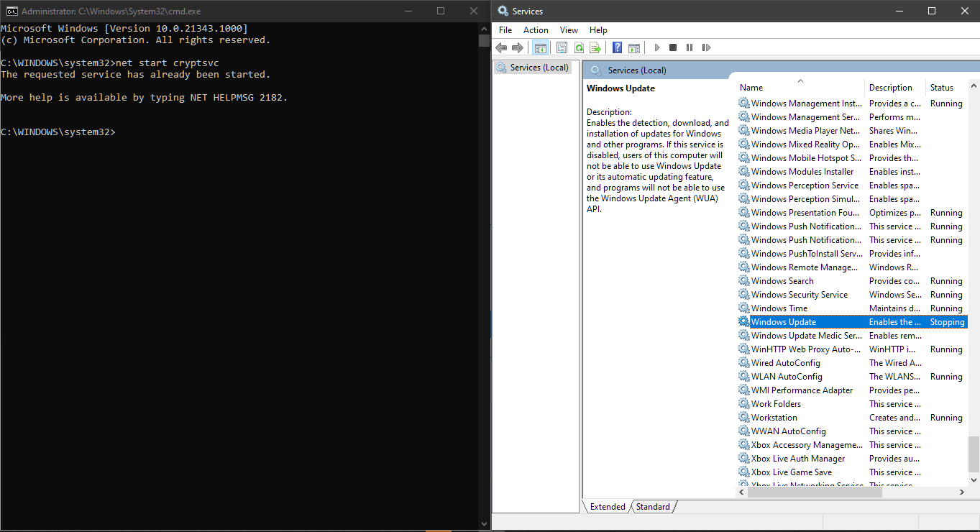
Task: Click the Export List toolbar icon
Action: tap(595, 47)
